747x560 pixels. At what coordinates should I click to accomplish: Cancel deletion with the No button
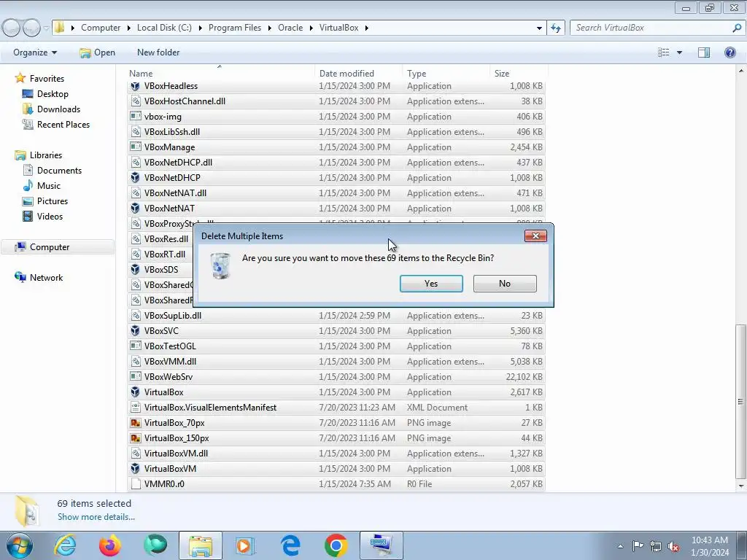[x=505, y=284]
